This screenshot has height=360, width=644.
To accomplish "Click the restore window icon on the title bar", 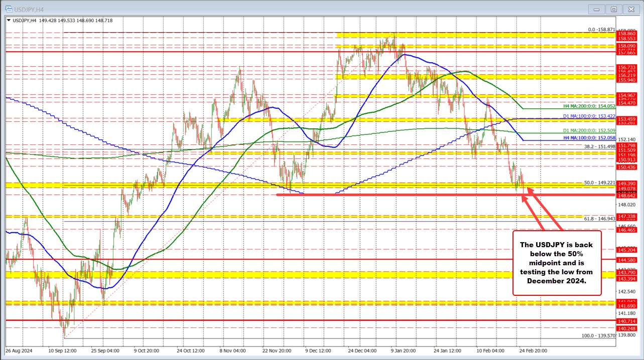I will (613, 9).
